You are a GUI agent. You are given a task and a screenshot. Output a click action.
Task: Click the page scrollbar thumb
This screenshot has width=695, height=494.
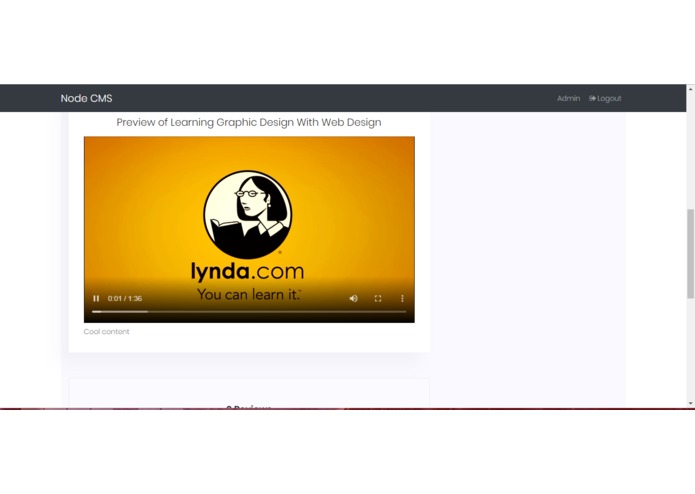pyautogui.click(x=690, y=254)
